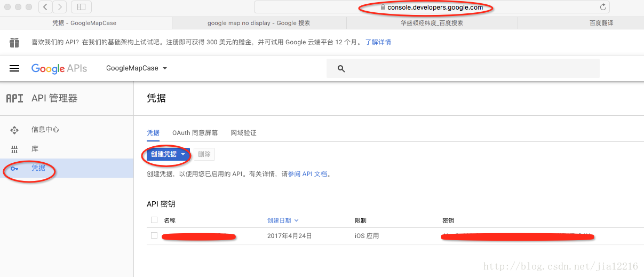Select 华盛顿经纬度_百度搜索 browser tab
This screenshot has height=277, width=644.
432,23
